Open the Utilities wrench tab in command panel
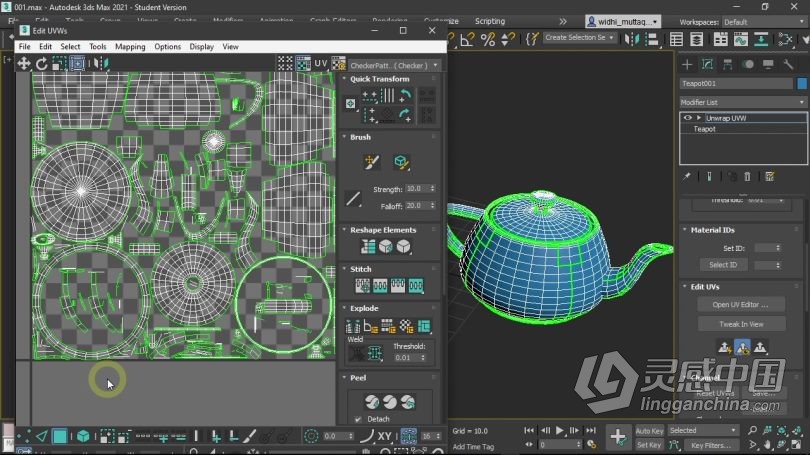 tap(788, 64)
